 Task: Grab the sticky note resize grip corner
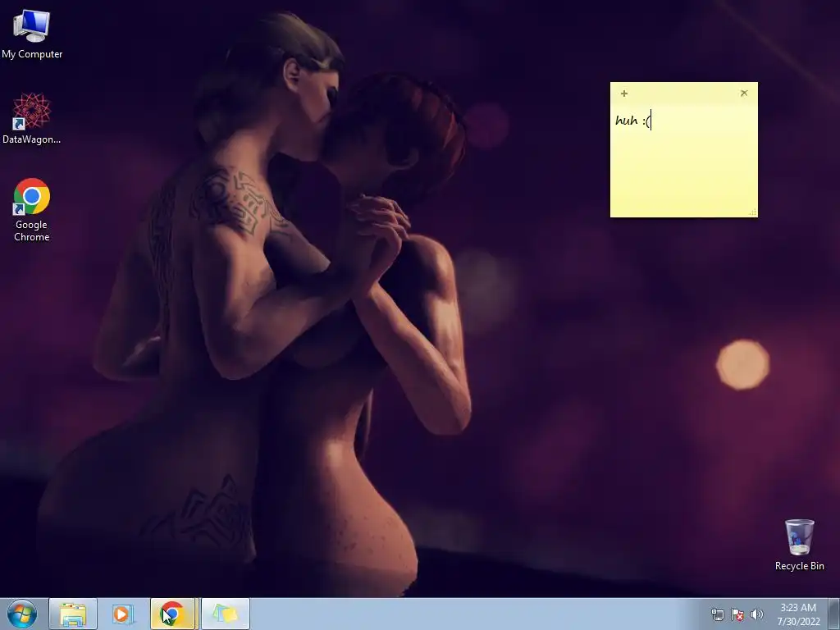(x=753, y=212)
